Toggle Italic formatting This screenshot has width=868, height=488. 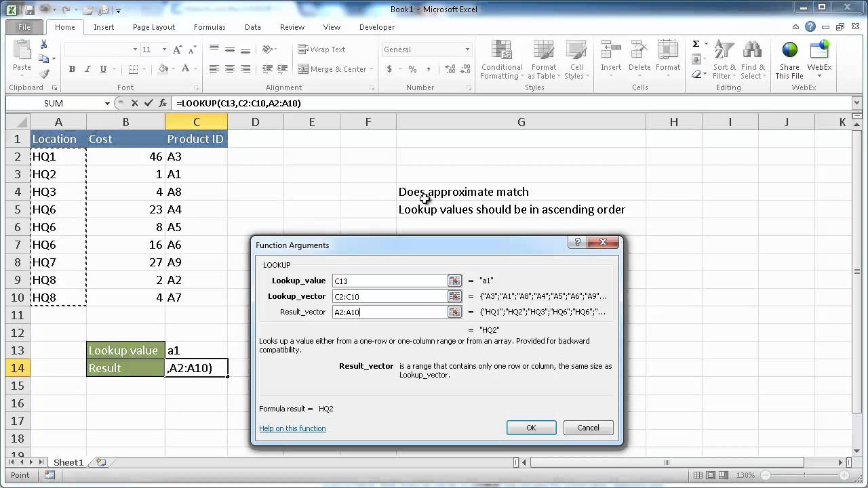click(x=87, y=69)
